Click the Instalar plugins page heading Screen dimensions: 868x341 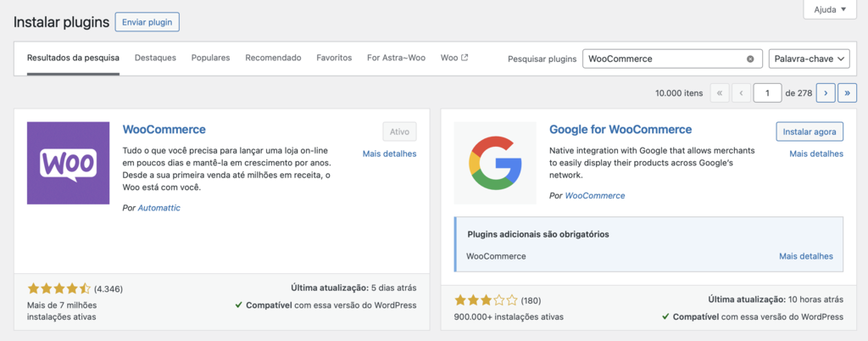click(x=61, y=23)
